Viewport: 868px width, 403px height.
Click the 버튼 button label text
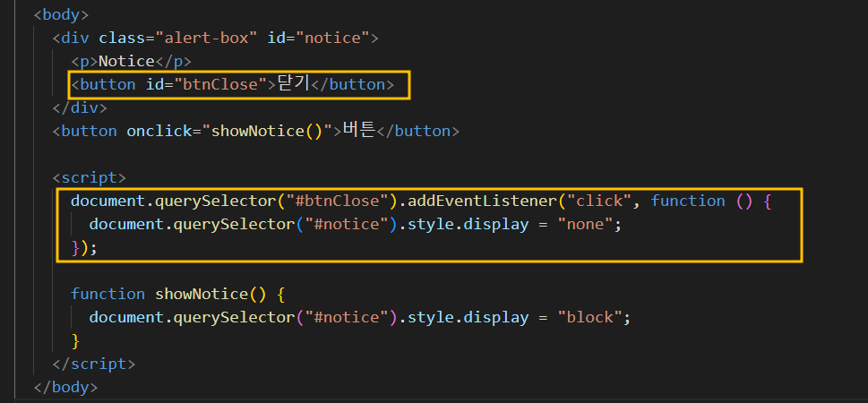pyautogui.click(x=358, y=131)
